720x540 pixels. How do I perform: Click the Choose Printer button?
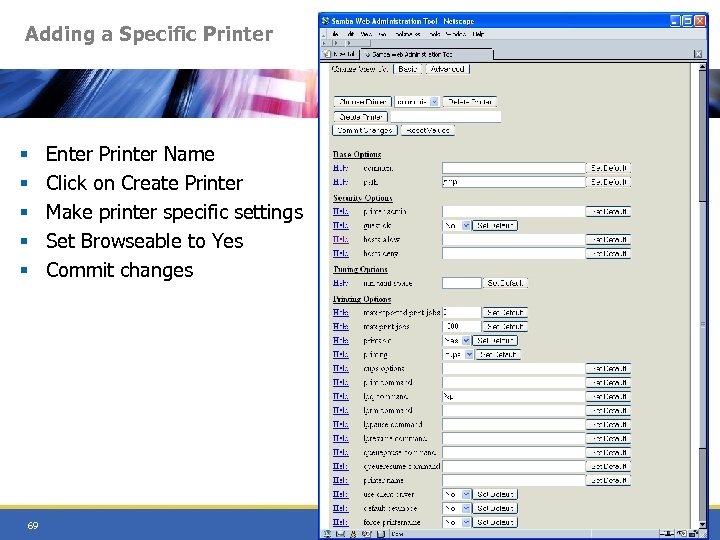(x=362, y=101)
